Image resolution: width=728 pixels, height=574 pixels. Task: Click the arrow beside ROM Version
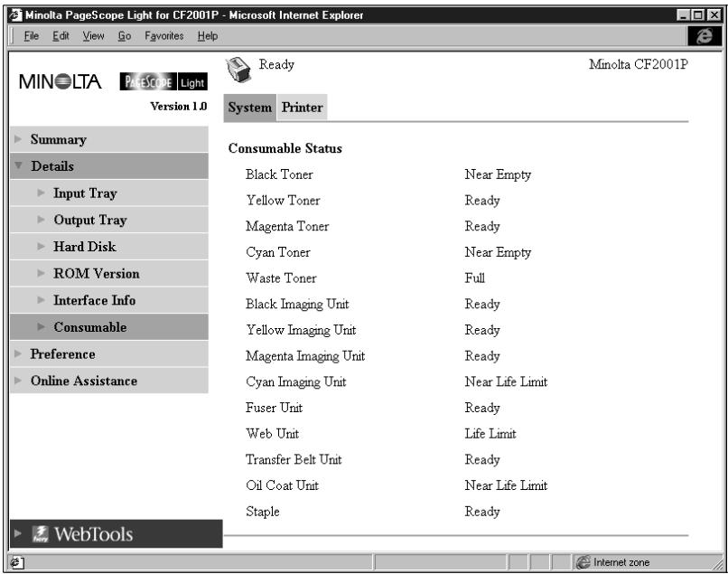coord(41,273)
